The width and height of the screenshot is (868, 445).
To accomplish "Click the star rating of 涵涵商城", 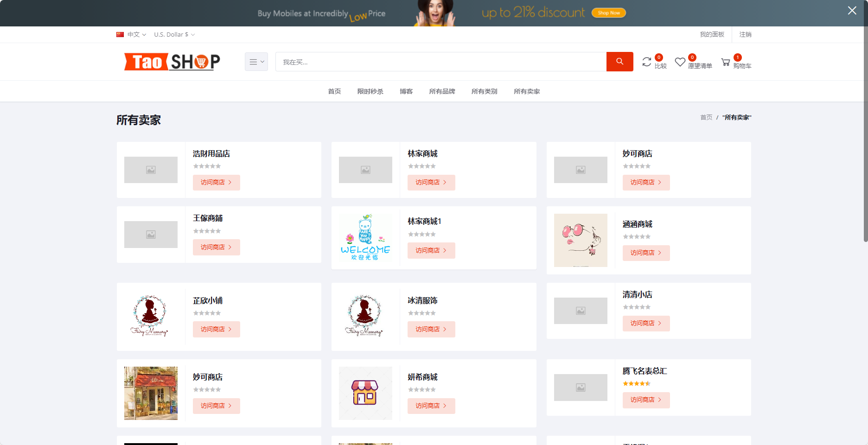I will click(x=637, y=236).
